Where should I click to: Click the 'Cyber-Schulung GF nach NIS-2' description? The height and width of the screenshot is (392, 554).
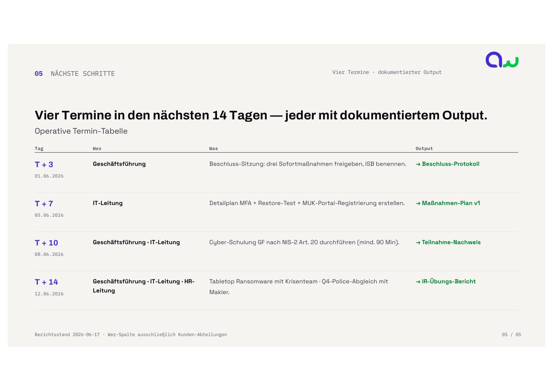click(x=304, y=242)
